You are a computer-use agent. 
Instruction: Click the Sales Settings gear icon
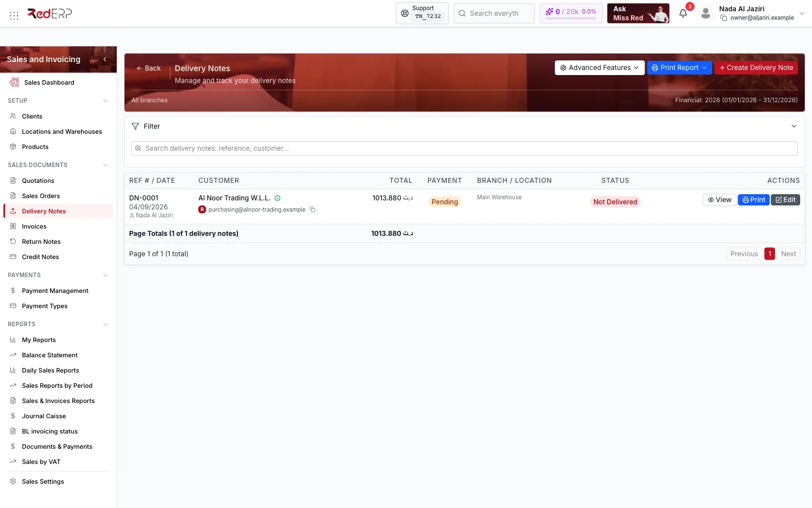point(13,481)
